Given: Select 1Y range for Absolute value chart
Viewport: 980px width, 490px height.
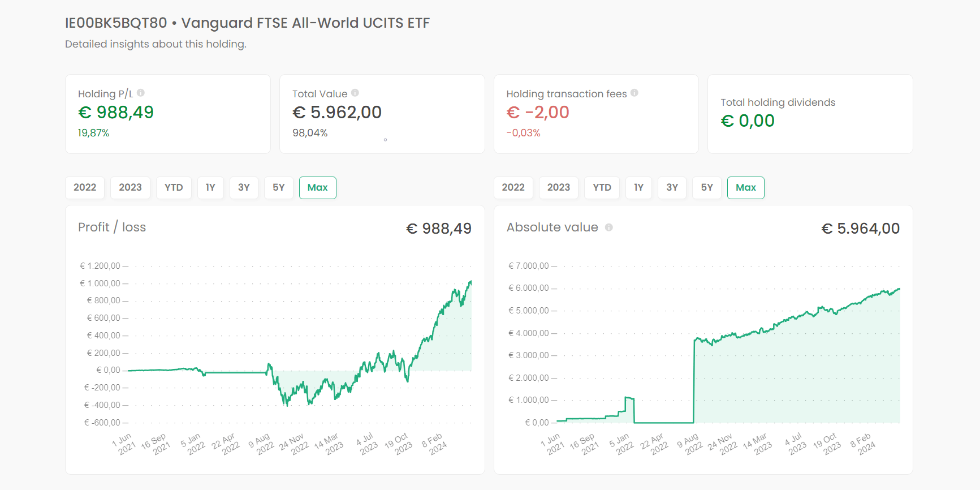Looking at the screenshot, I should point(639,188).
